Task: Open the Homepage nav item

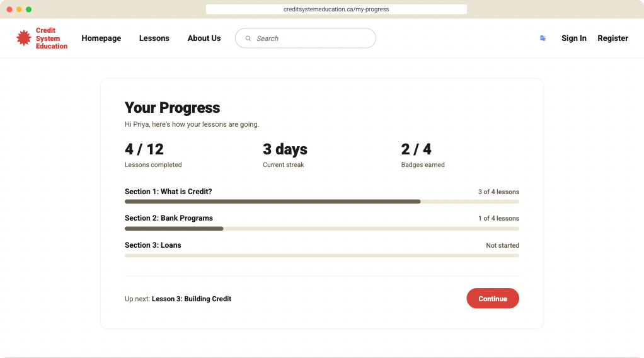Action: coord(101,38)
